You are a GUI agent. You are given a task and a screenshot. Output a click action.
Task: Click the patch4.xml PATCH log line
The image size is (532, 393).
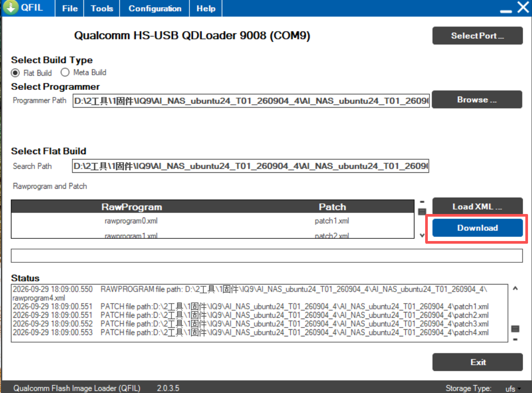coord(250,332)
